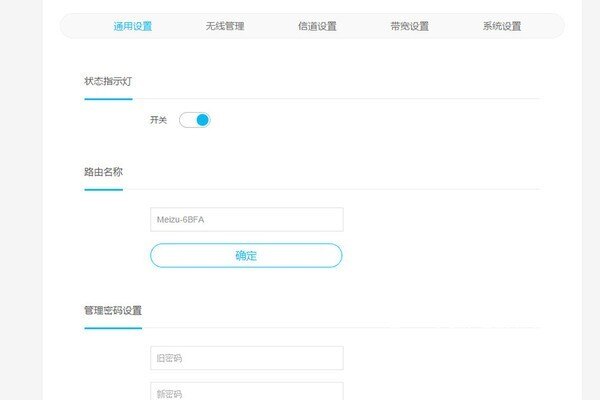Screen dimensions: 600x400
Task: Click the 状态指示灯 section heading
Action: pyautogui.click(x=108, y=80)
